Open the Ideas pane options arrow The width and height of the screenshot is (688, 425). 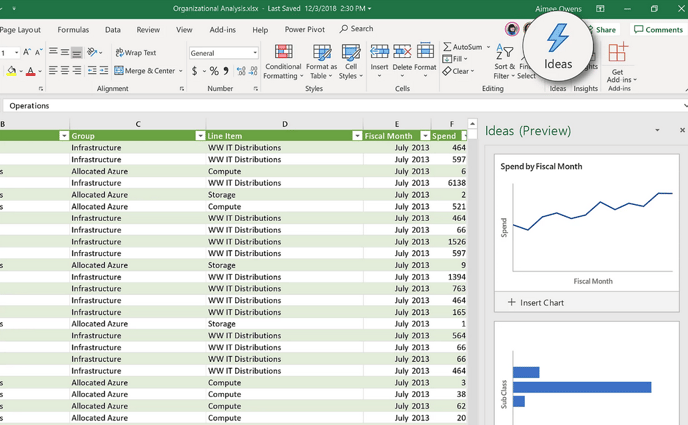657,130
